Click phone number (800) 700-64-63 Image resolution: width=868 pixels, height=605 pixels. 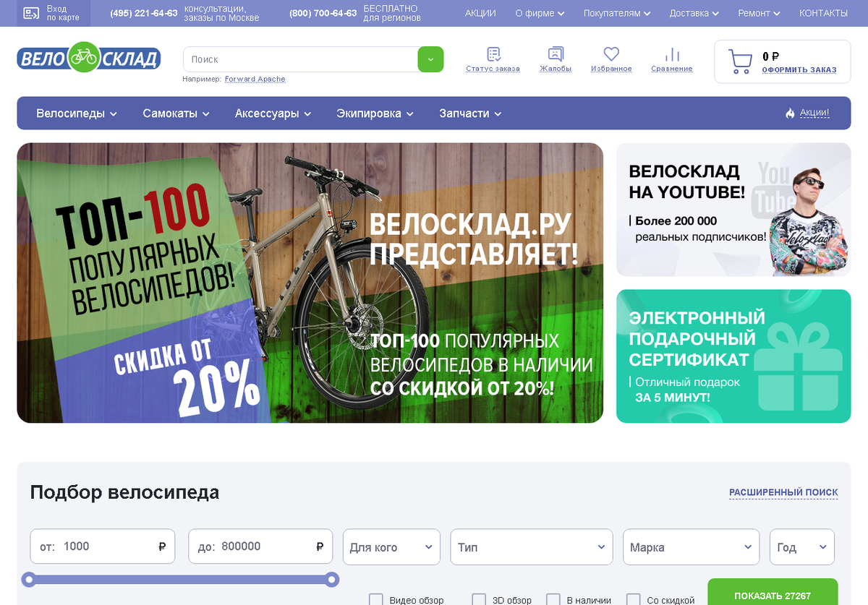[x=323, y=13]
